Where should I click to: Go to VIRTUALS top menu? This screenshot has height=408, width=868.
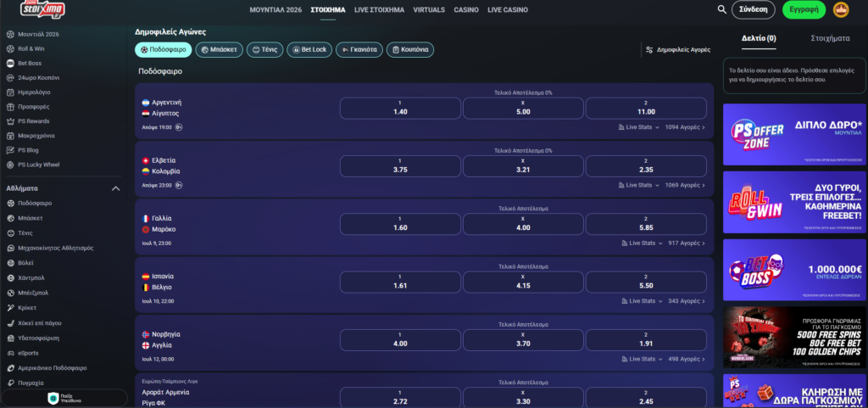[x=429, y=10]
